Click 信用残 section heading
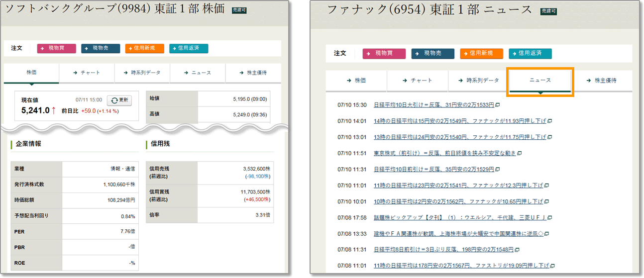The width and height of the screenshot is (644, 278). point(160,144)
